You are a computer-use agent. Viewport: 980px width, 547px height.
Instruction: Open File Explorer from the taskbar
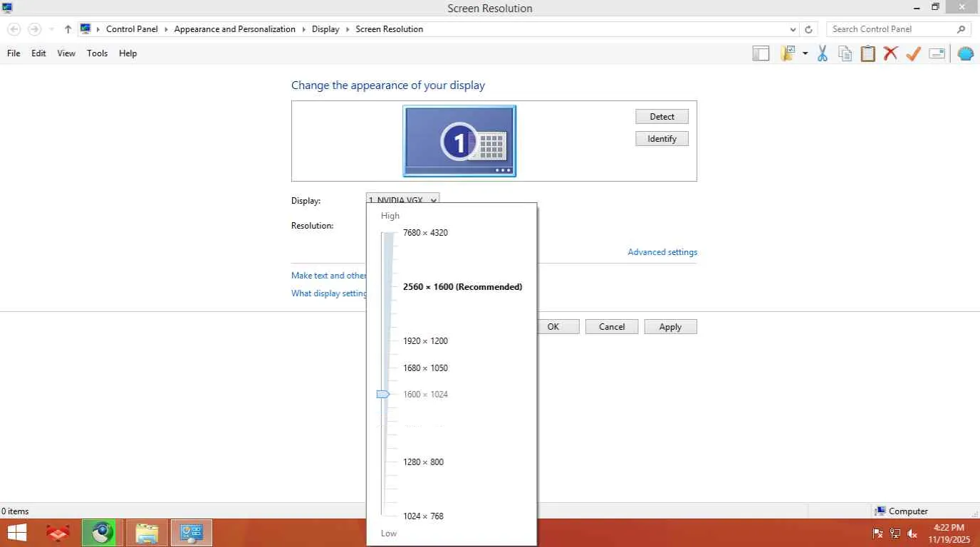click(x=147, y=533)
